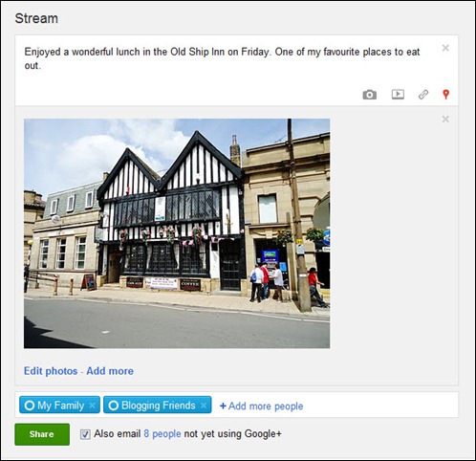Select the My Family circle chip
The height and width of the screenshot is (461, 476).
point(59,405)
